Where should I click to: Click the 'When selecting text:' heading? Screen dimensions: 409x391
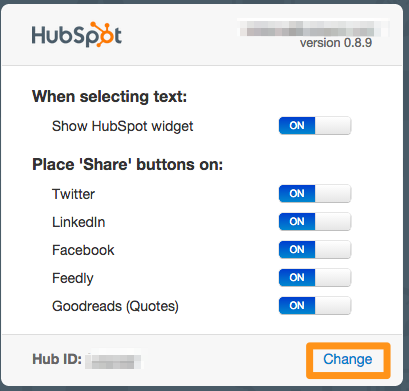click(x=110, y=97)
